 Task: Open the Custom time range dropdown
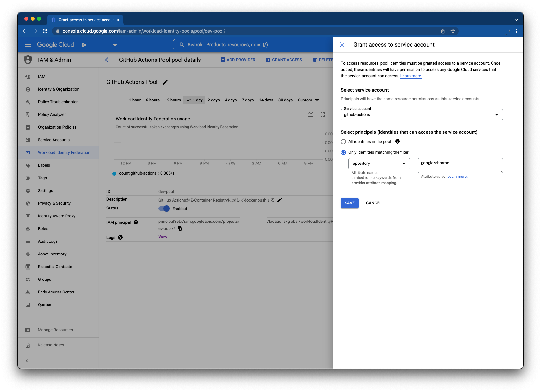308,100
